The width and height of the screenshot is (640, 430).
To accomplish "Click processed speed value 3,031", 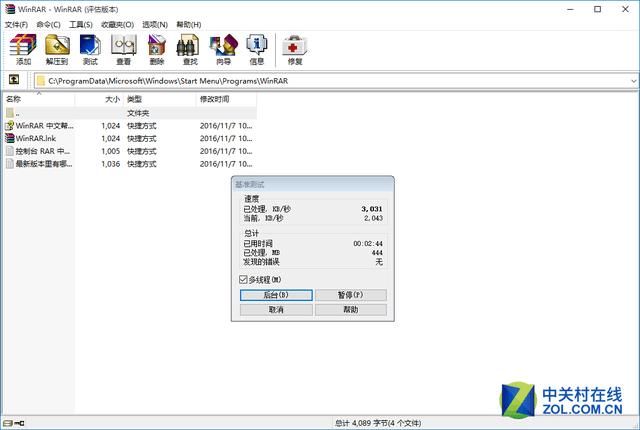I will pyautogui.click(x=372, y=209).
